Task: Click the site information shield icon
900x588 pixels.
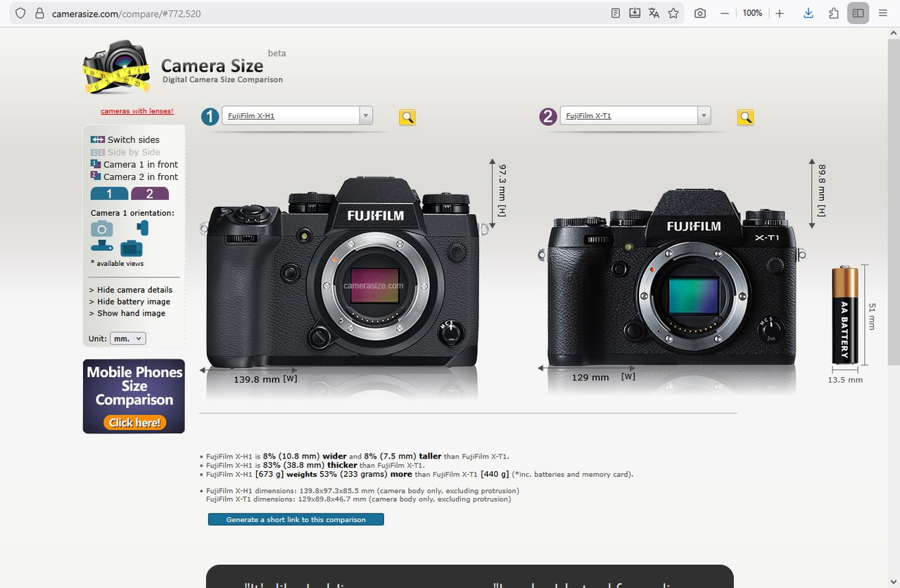Action: click(20, 13)
